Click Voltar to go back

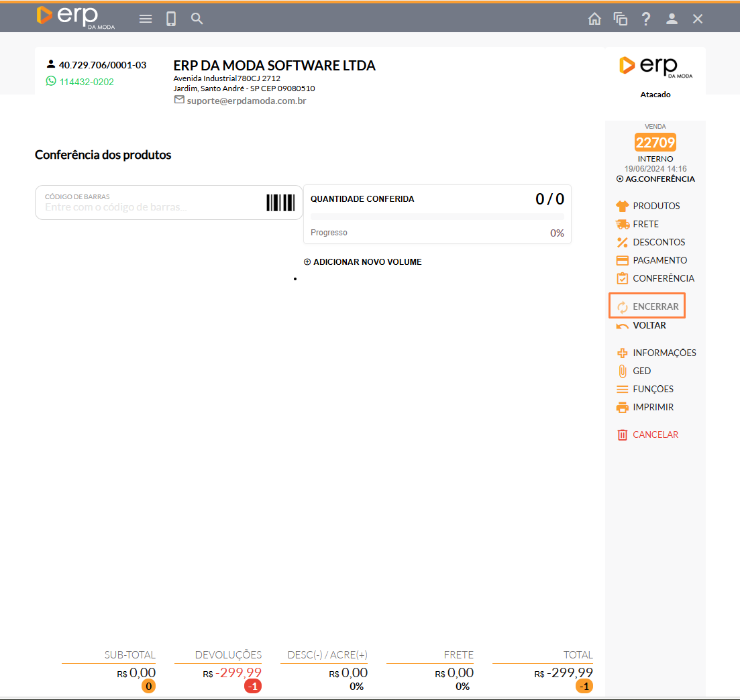pos(649,325)
